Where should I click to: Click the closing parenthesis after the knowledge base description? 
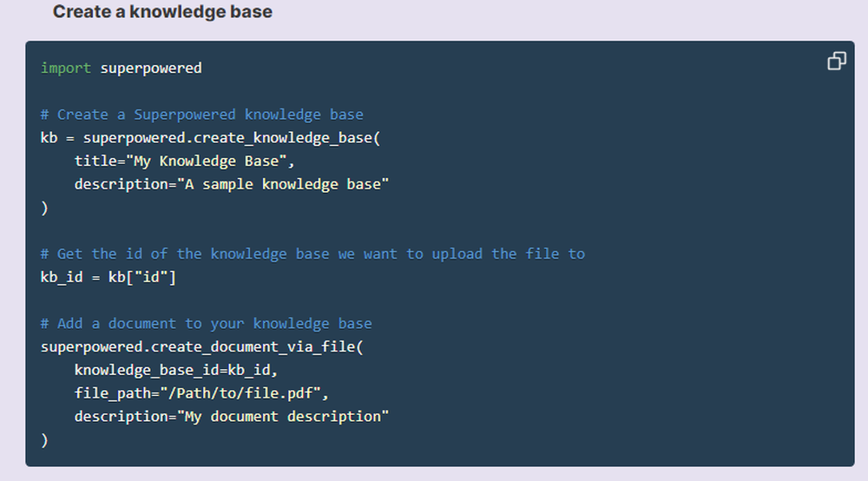[44, 208]
